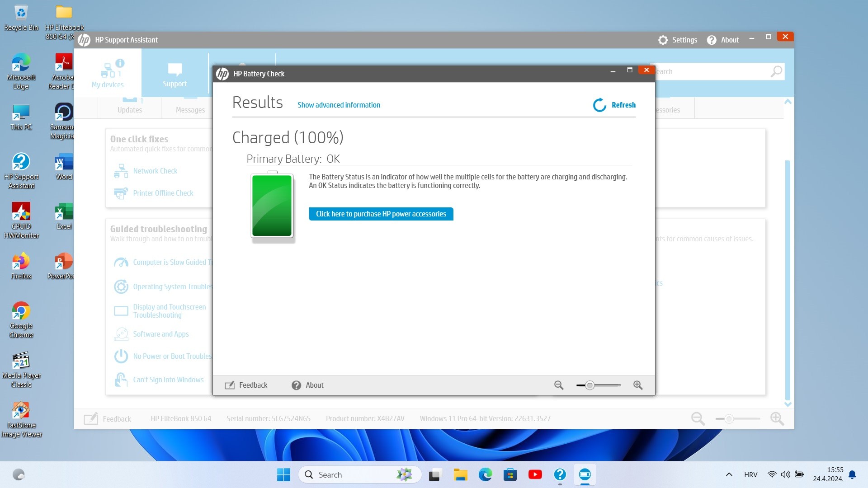
Task: Open Display and Touchscreen Troubleshooting
Action: 169,311
